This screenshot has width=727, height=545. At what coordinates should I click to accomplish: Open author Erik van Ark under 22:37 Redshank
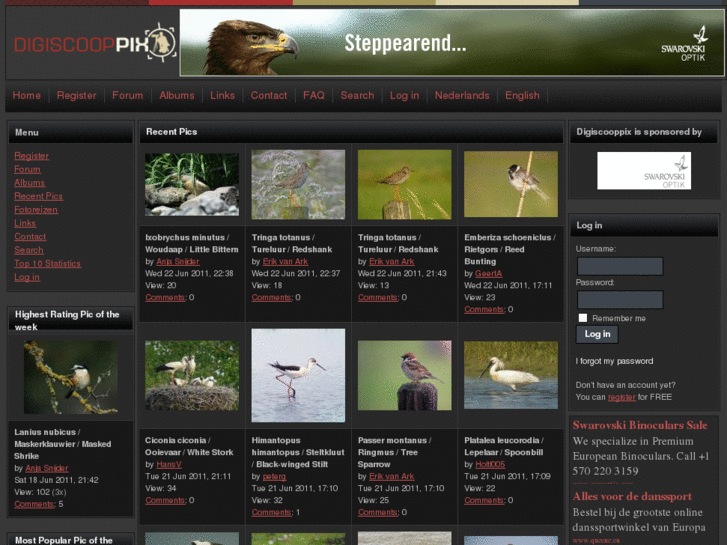click(x=285, y=262)
